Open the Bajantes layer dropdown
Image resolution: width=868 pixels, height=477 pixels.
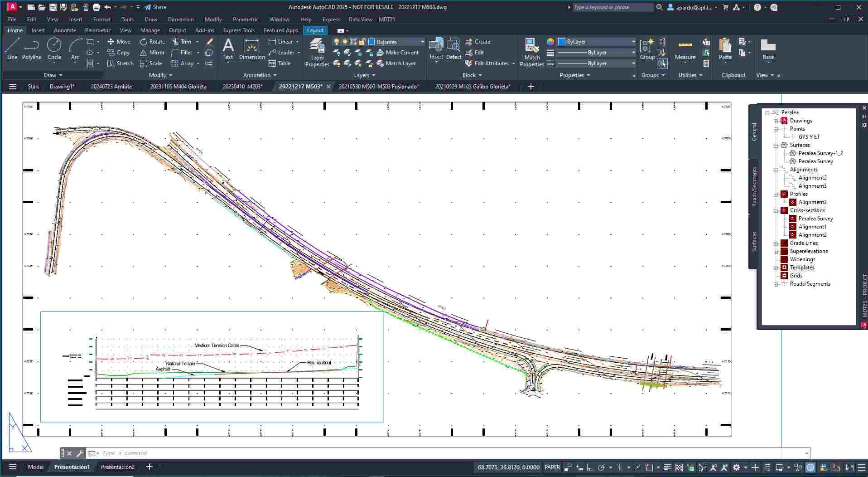[x=422, y=42]
